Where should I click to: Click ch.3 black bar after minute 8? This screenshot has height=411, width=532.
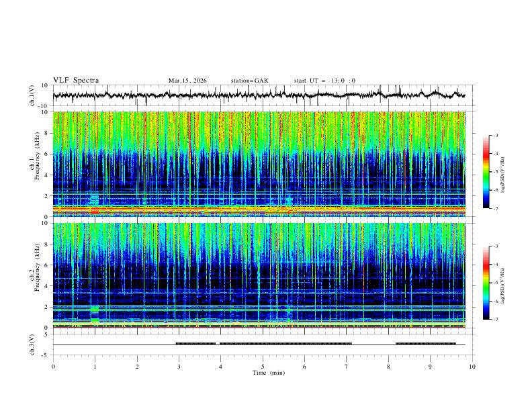pos(426,344)
